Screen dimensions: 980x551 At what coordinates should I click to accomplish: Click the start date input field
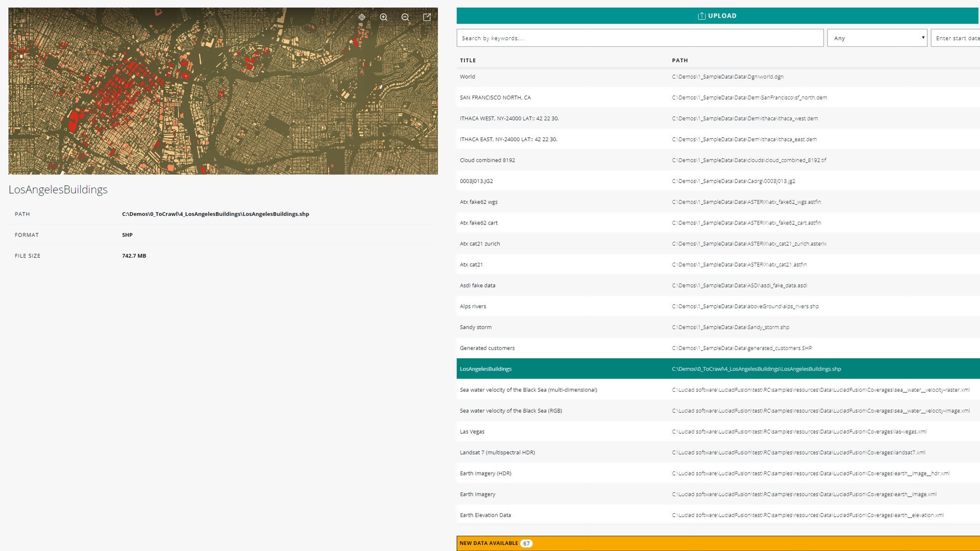point(956,38)
